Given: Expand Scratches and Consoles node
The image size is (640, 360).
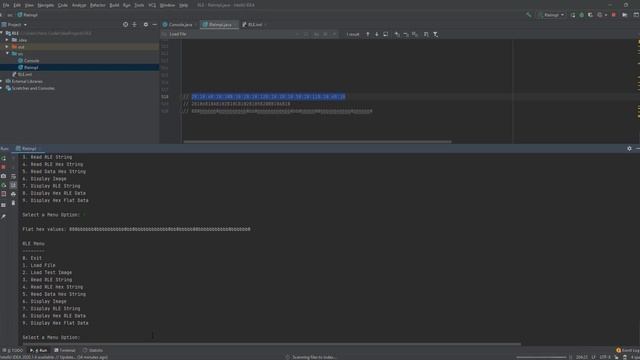Looking at the screenshot, I should coord(2,88).
